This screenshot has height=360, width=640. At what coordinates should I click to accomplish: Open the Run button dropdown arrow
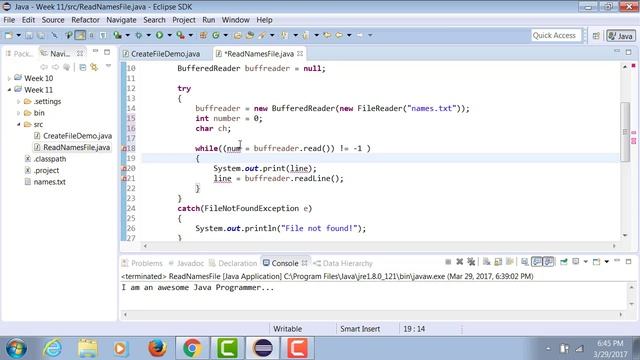pyautogui.click(x=169, y=36)
